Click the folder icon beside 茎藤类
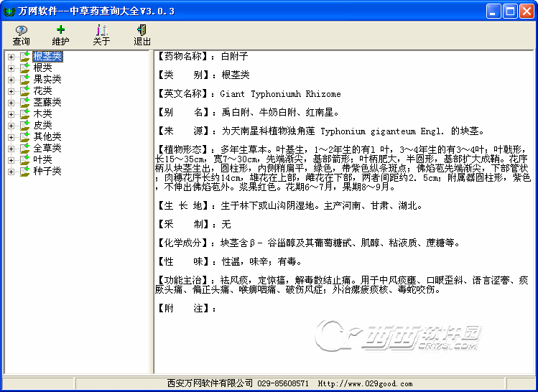The image size is (538, 392). point(24,103)
